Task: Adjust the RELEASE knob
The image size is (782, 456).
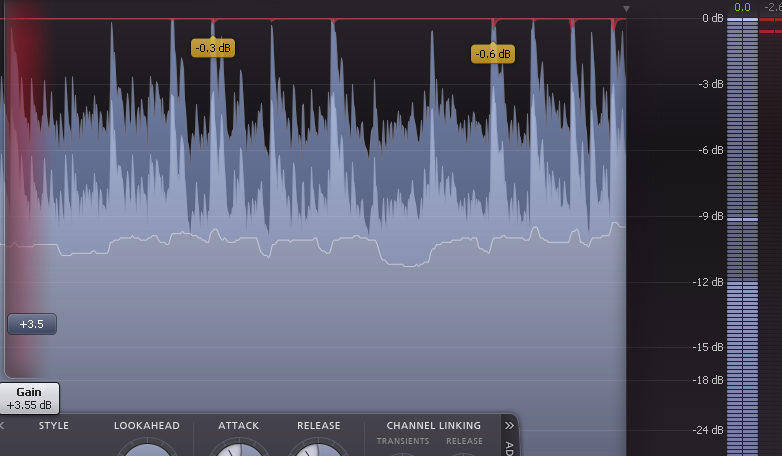Action: [x=318, y=448]
